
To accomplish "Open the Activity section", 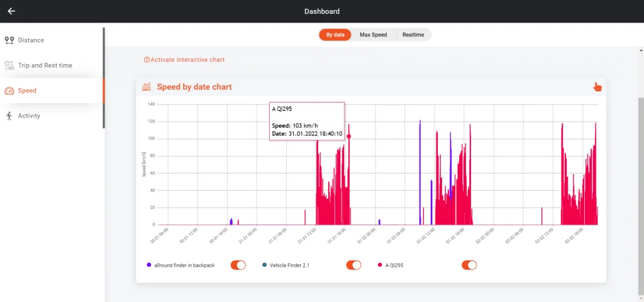I will click(52, 116).
